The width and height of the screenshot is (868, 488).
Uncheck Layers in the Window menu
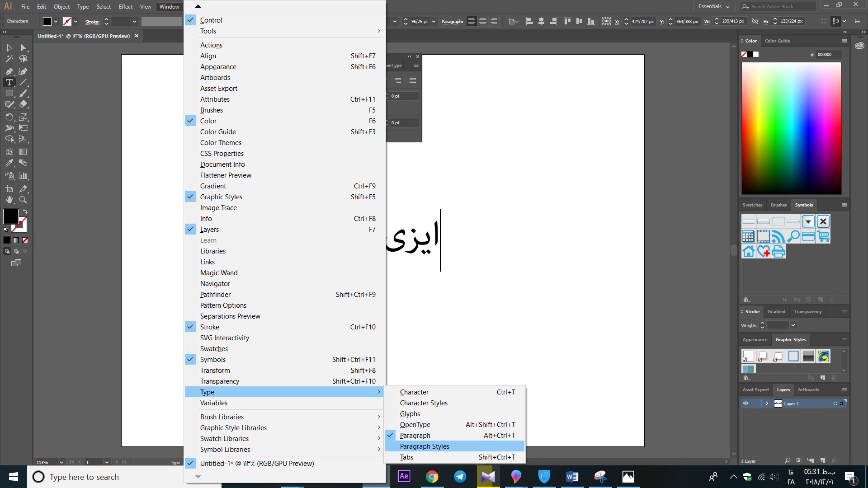pos(209,229)
